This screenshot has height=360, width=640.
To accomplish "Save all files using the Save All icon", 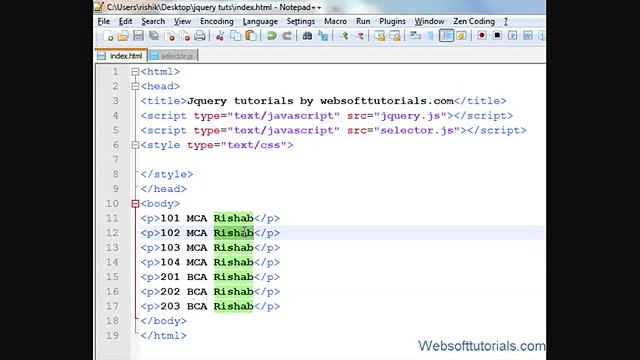I will pyautogui.click(x=154, y=36).
